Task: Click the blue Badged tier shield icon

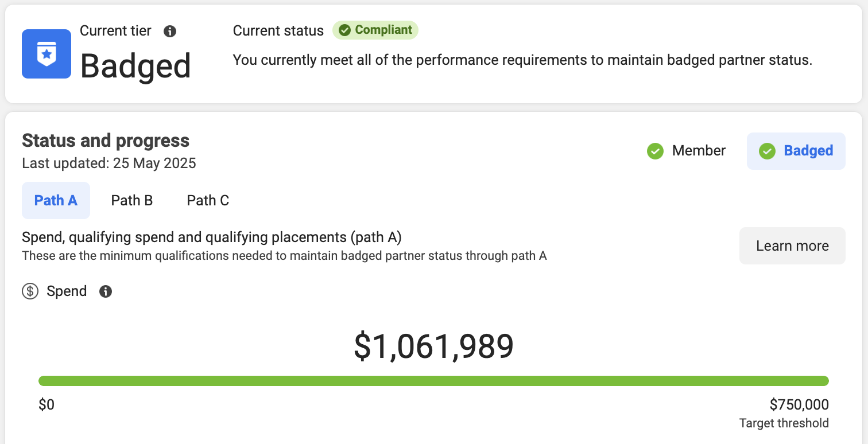Action: coord(46,54)
